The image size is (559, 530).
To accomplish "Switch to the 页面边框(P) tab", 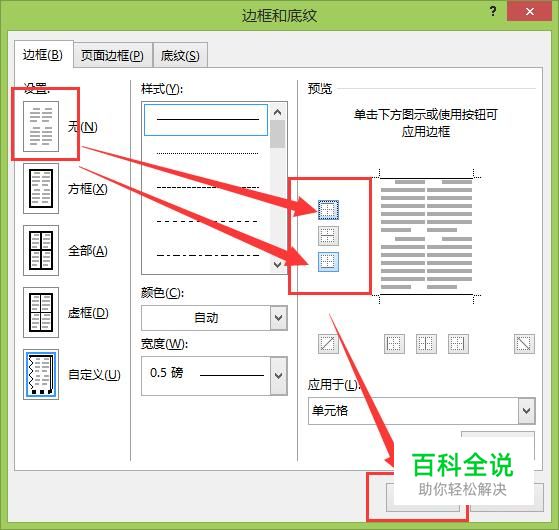I will [x=113, y=55].
